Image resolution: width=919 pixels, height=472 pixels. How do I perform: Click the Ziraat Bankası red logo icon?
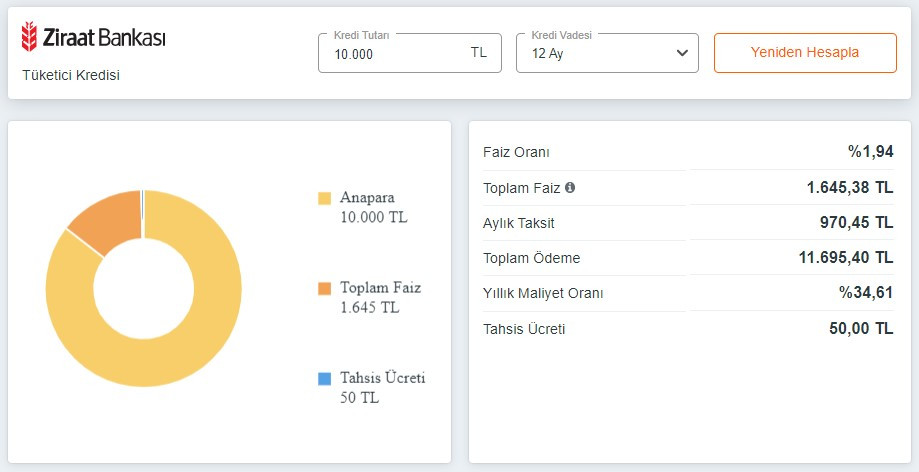click(30, 39)
